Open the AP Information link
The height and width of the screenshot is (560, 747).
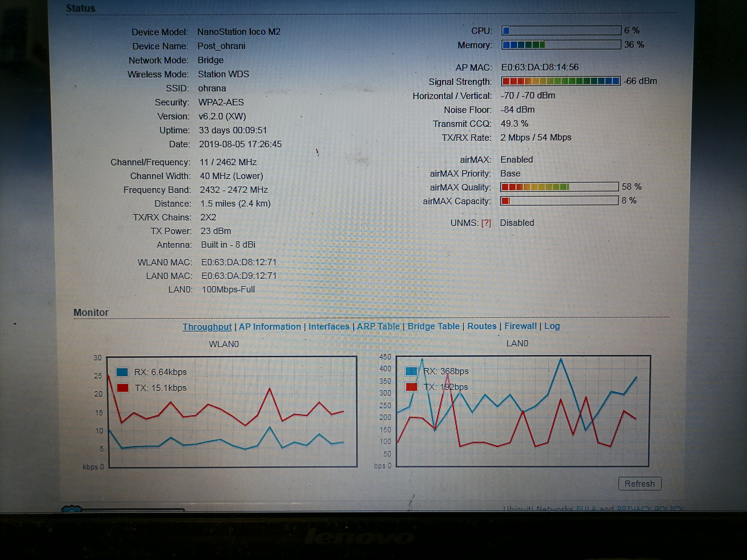(270, 327)
